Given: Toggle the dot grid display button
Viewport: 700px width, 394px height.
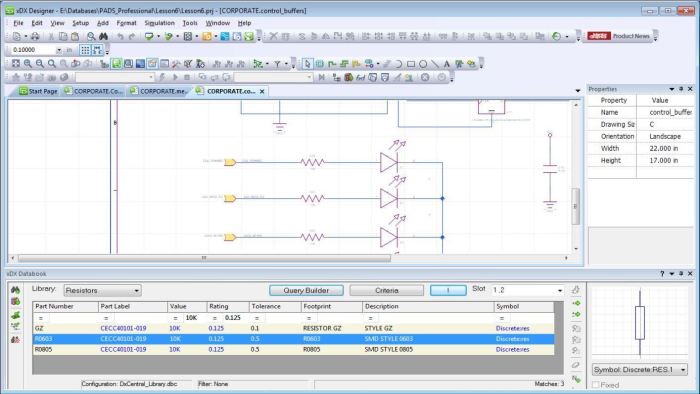Looking at the screenshot, I should [85, 50].
